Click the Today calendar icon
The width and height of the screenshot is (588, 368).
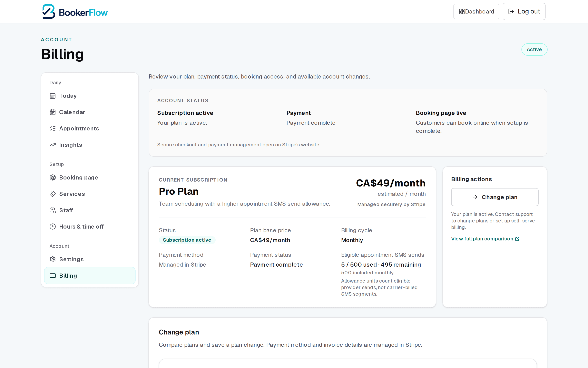53,96
